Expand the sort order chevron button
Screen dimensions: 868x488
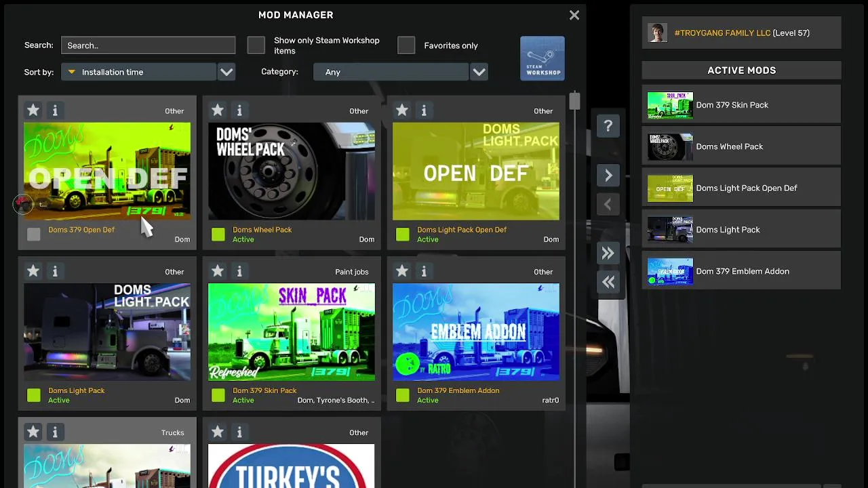click(226, 72)
